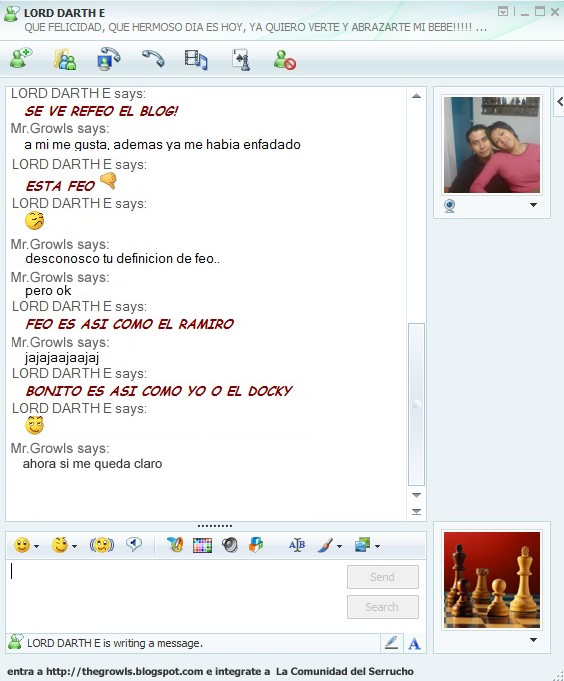Click the thumbs down emoticon in chat
This screenshot has height=681, width=564.
pos(108,181)
